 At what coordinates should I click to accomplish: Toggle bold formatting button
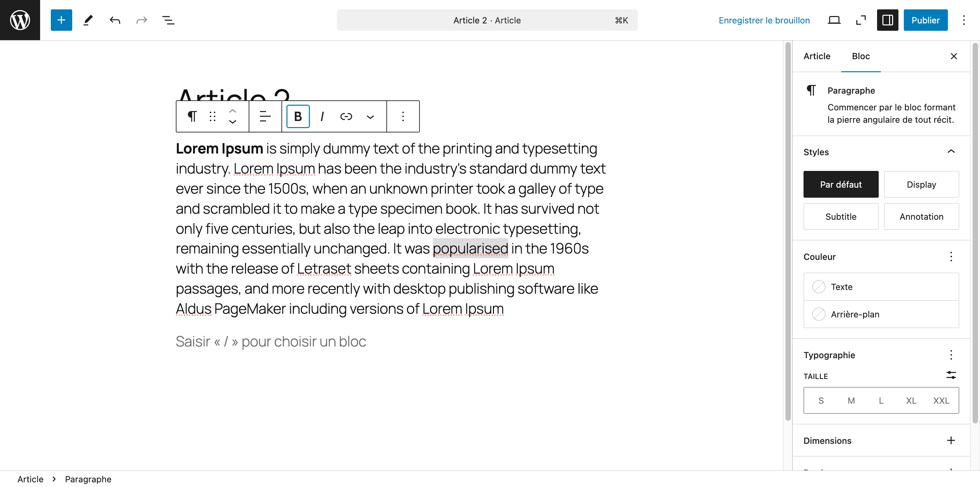298,116
